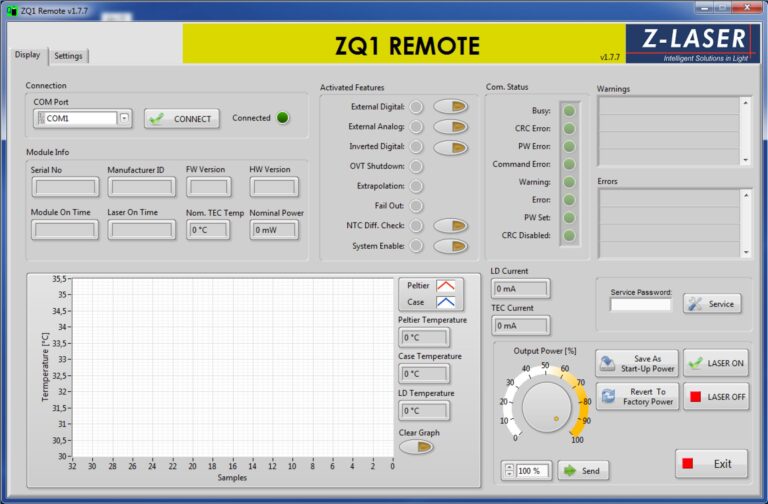The height and width of the screenshot is (504, 768).
Task: Toggle the Inverted Digital switch
Action: [451, 147]
